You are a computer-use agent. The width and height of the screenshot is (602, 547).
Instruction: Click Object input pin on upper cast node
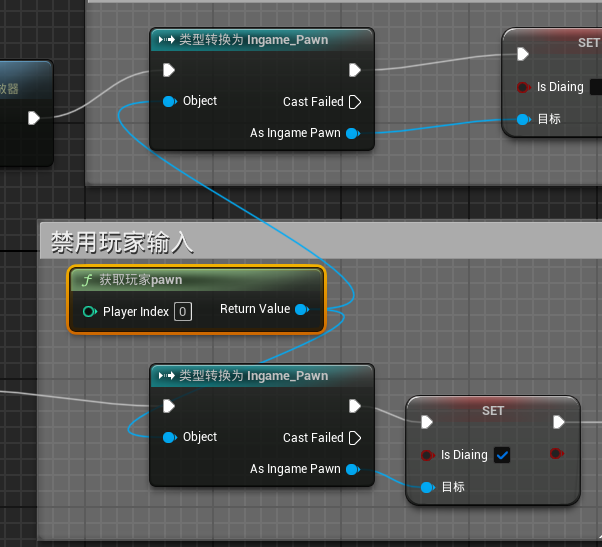[x=169, y=101]
